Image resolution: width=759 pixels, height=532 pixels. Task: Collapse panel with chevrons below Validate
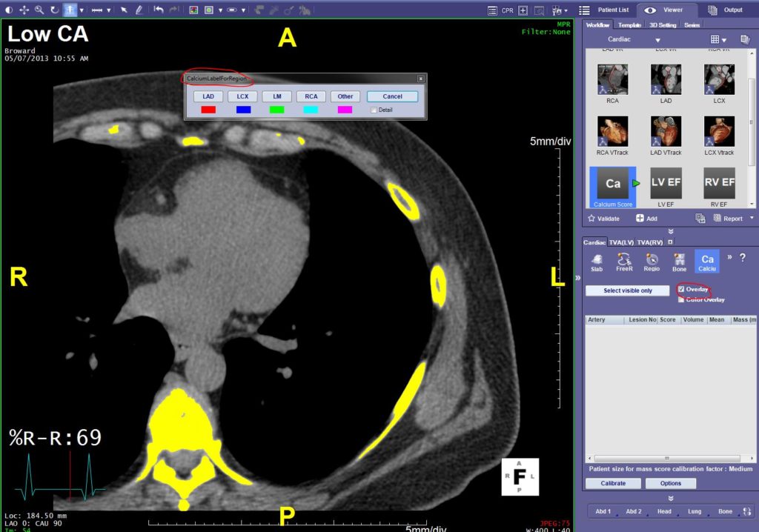(670, 231)
